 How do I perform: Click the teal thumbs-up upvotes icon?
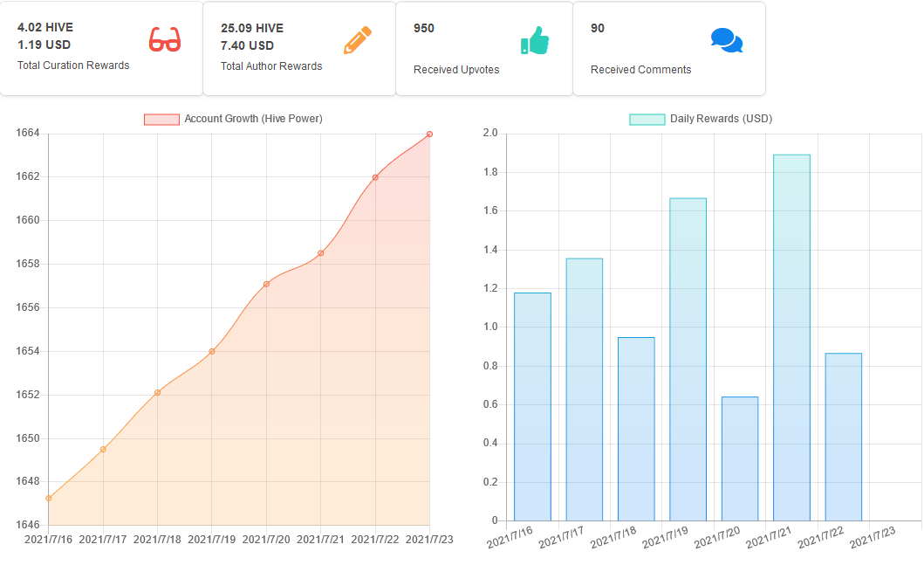click(535, 41)
